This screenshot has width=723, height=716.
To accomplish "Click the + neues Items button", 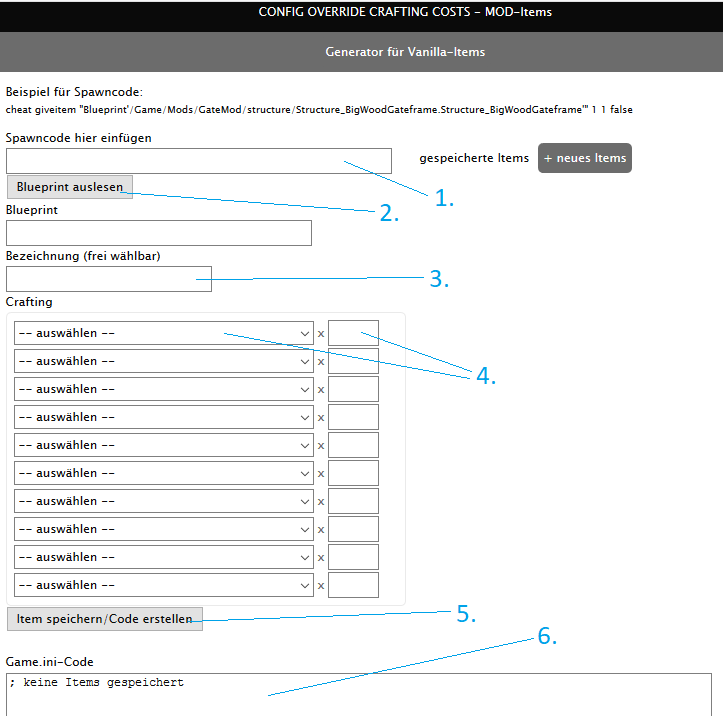I will pos(585,158).
